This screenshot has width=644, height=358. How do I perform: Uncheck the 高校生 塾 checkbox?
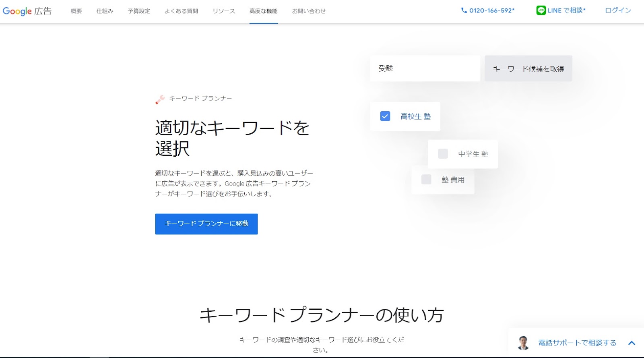pyautogui.click(x=385, y=116)
